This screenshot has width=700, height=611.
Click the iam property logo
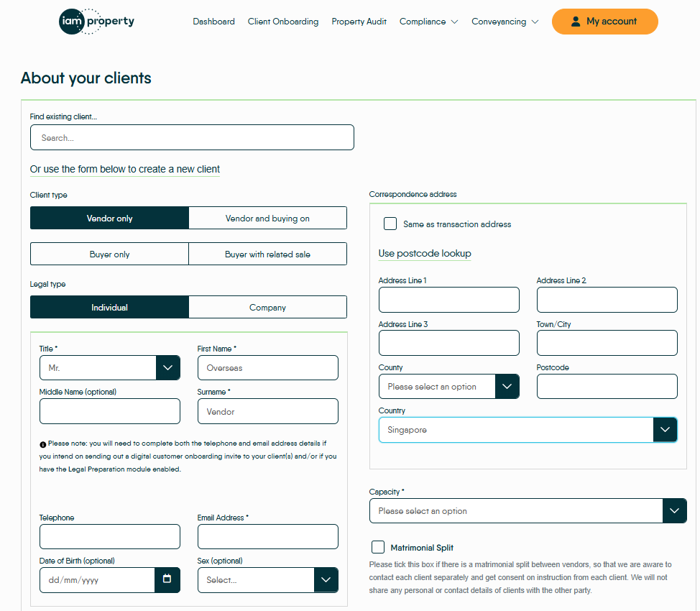click(96, 22)
